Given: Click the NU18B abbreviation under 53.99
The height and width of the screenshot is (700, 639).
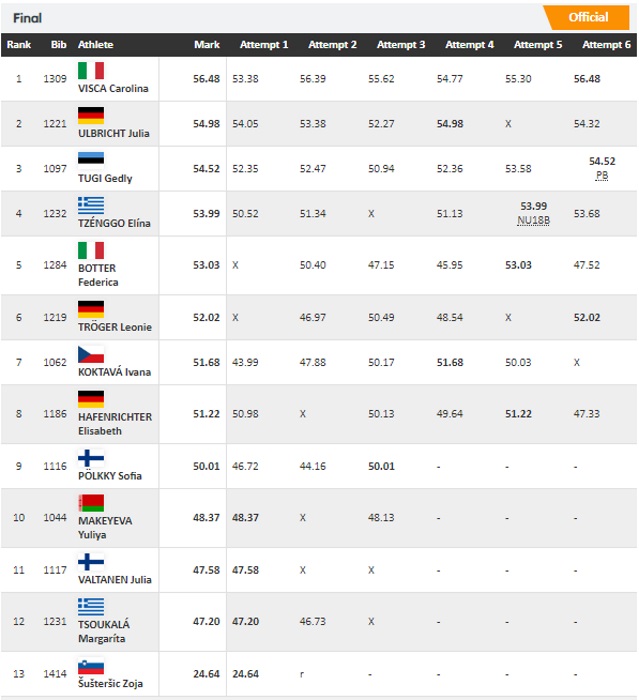Looking at the screenshot, I should [x=533, y=221].
